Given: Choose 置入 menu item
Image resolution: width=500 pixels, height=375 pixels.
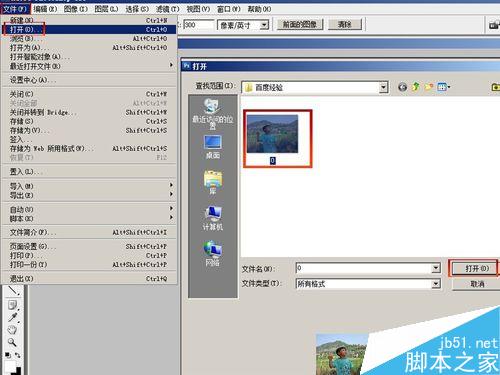Looking at the screenshot, I should (x=89, y=172).
